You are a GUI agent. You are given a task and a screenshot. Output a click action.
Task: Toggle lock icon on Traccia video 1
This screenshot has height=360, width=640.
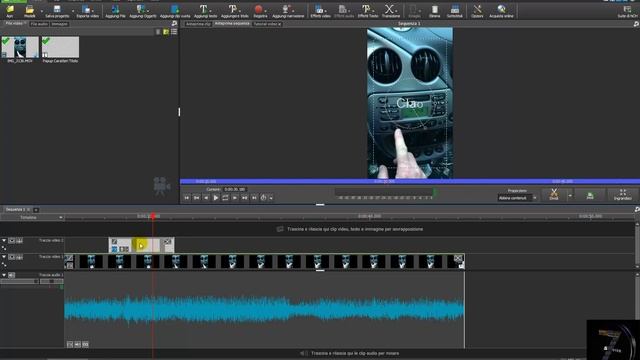19,257
